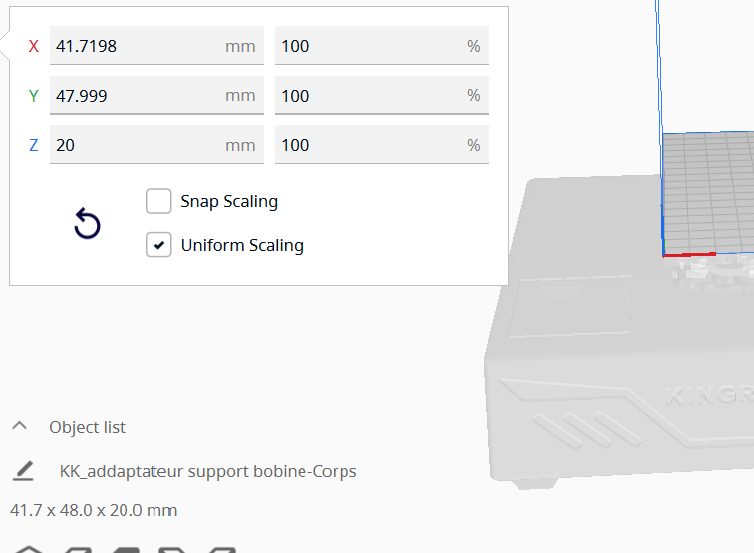Focus the X size field showing 41.7198 mm
Screen dimensions: 754x553
[157, 46]
